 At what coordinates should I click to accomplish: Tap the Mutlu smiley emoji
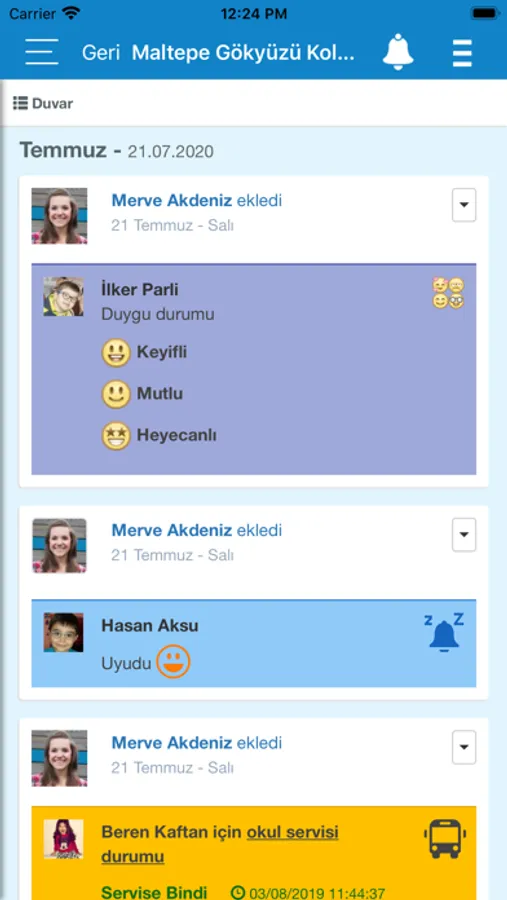point(116,394)
